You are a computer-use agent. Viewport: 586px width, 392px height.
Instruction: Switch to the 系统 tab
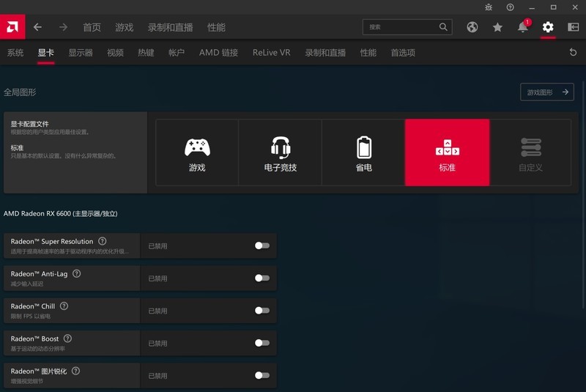(x=15, y=53)
